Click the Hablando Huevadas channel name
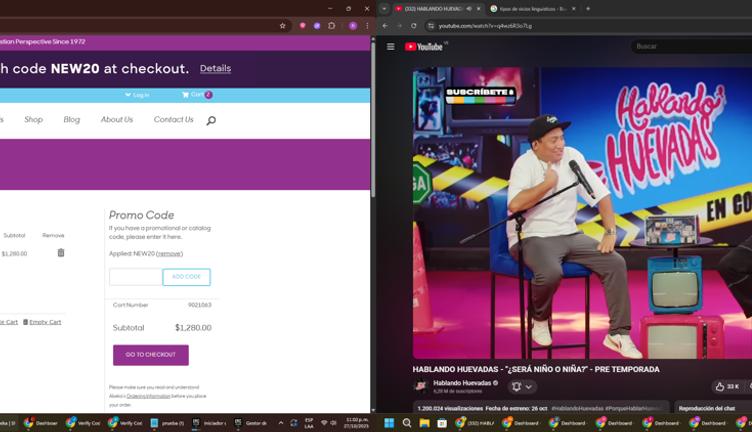The width and height of the screenshot is (752, 432). point(462,383)
